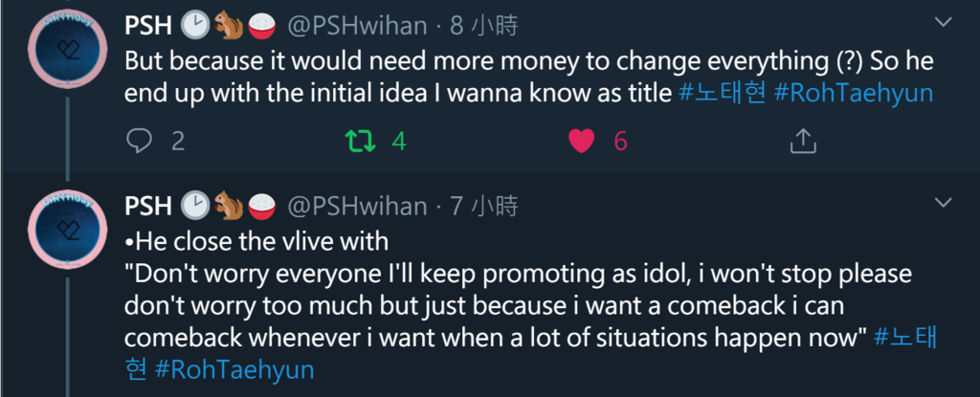Screen dimensions: 980x397
Task: Click the reply speech bubble icon
Action: point(140,142)
